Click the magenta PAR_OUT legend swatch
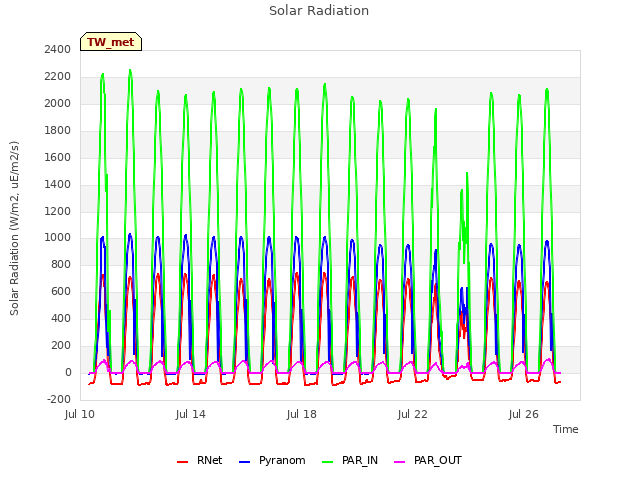The width and height of the screenshot is (640, 480). pos(400,462)
